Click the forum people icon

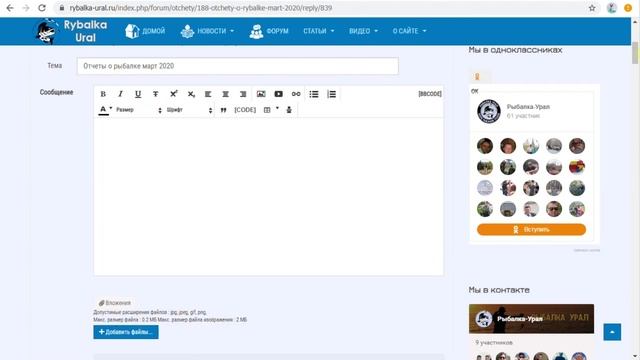click(x=256, y=31)
